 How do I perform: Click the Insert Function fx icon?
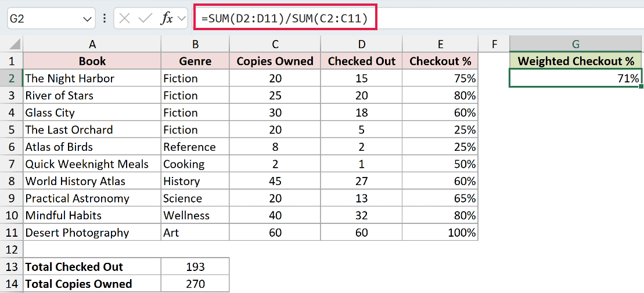click(166, 19)
